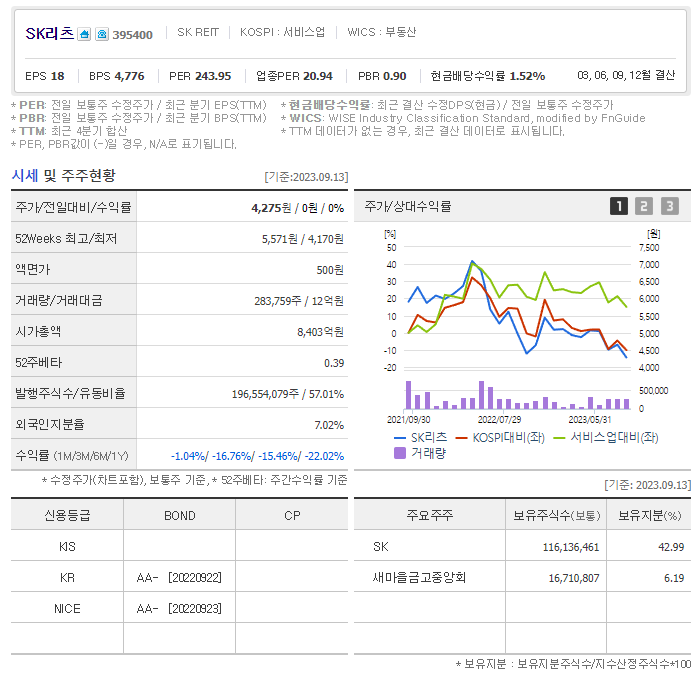Click stock code 395400
The width and height of the screenshot is (697, 676).
coord(132,35)
